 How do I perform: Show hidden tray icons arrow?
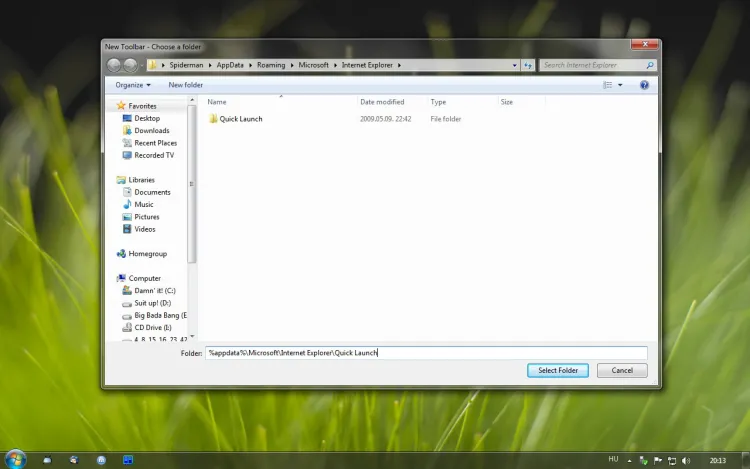[x=629, y=461]
